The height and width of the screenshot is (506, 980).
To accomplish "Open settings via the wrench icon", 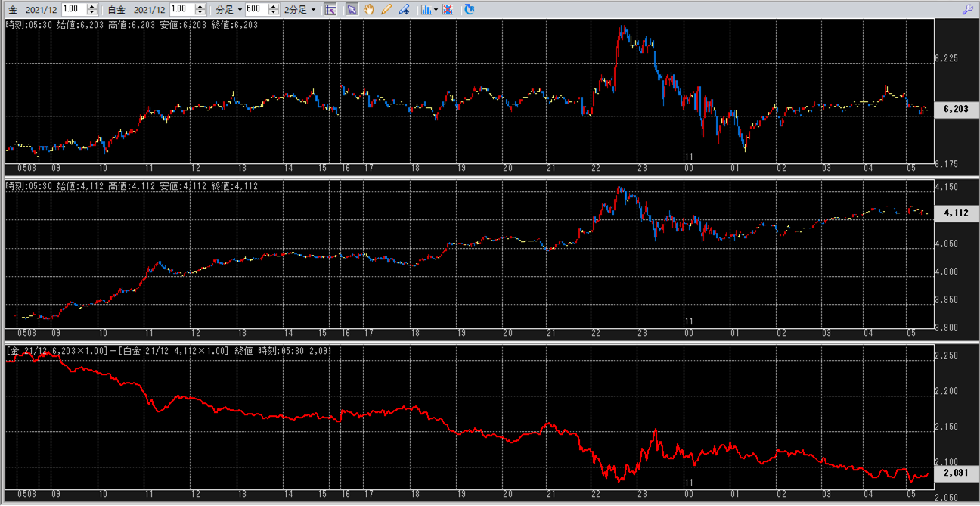I will point(967,9).
